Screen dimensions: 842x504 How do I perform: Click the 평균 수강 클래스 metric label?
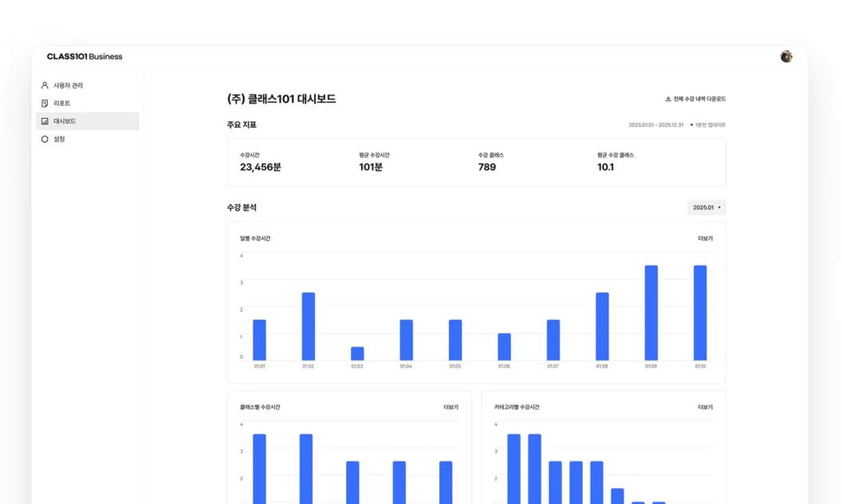click(616, 156)
